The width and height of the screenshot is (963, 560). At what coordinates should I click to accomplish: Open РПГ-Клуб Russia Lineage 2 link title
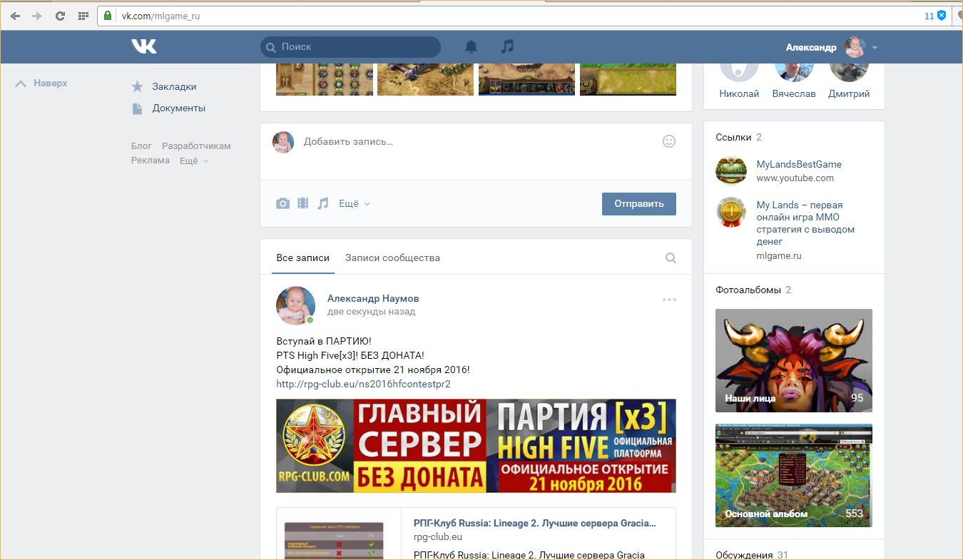coord(534,523)
